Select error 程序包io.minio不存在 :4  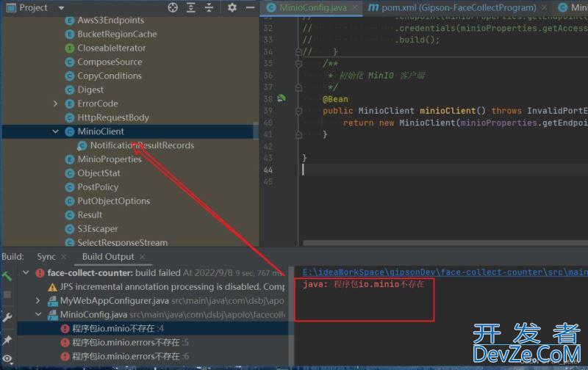118,329
